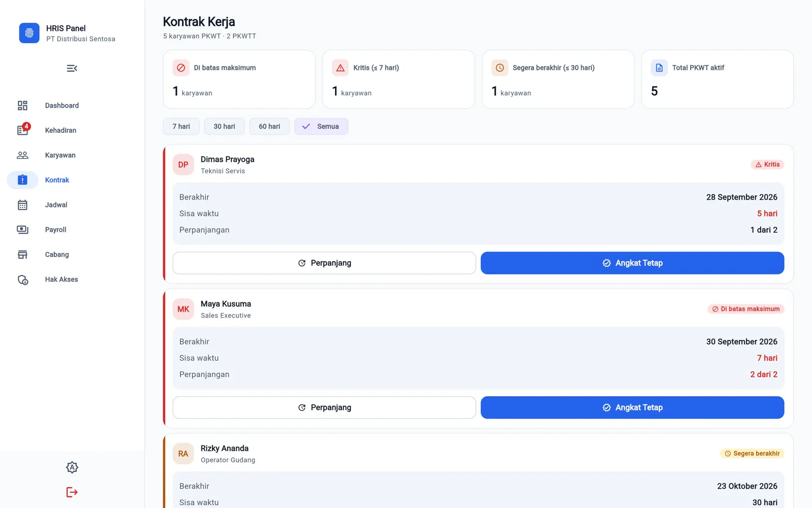The height and width of the screenshot is (508, 812).
Task: Click the Kritis warning triangle icon
Action: [341, 68]
